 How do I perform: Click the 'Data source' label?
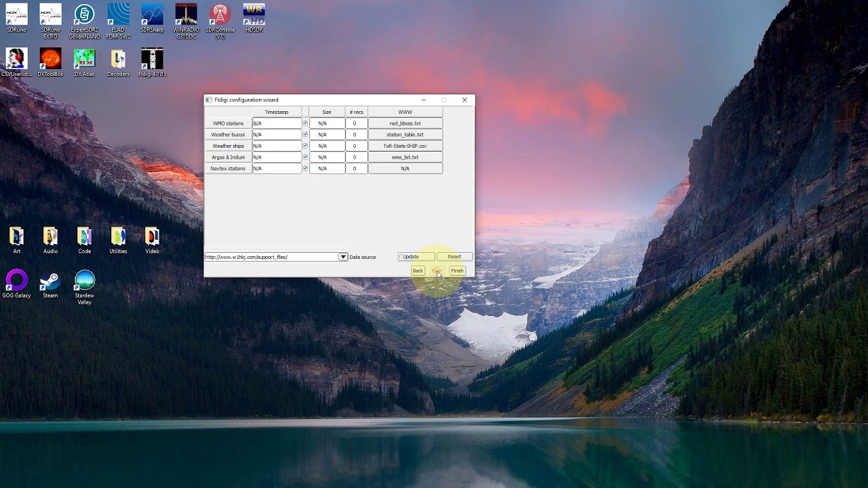pyautogui.click(x=363, y=257)
